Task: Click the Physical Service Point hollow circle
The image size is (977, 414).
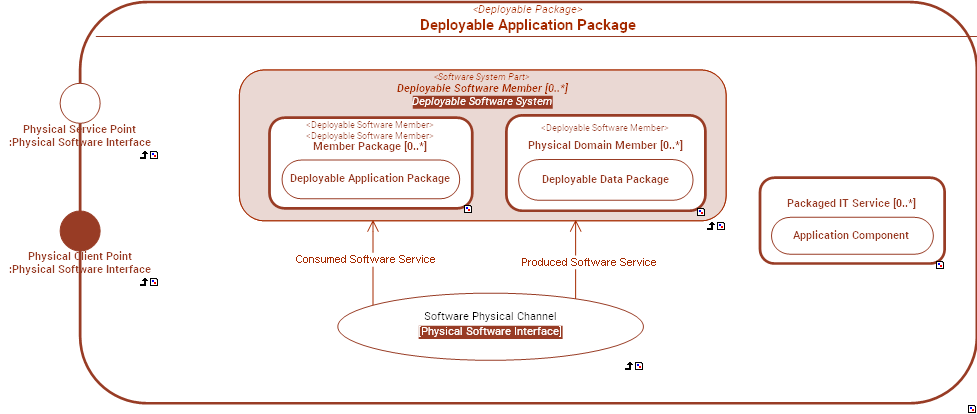Action: 80,104
